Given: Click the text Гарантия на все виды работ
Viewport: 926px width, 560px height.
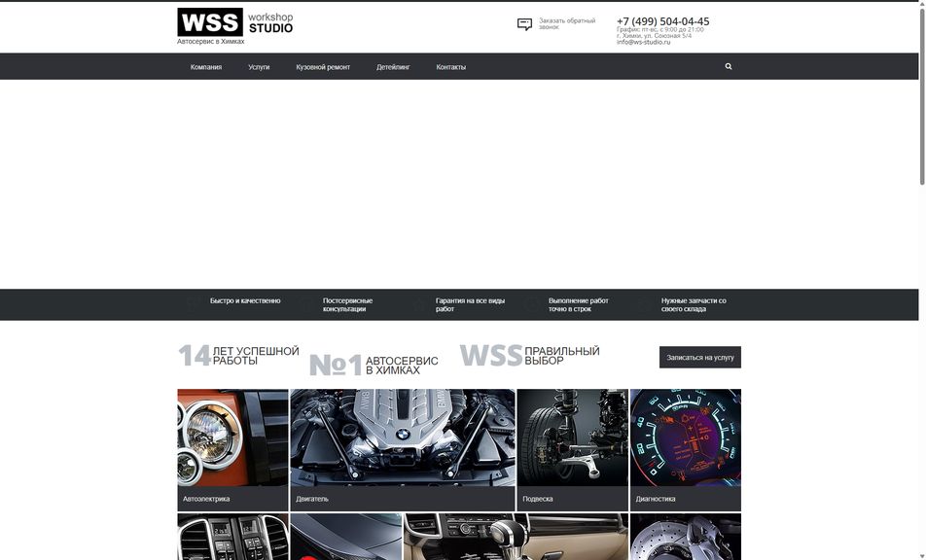Looking at the screenshot, I should [x=470, y=304].
